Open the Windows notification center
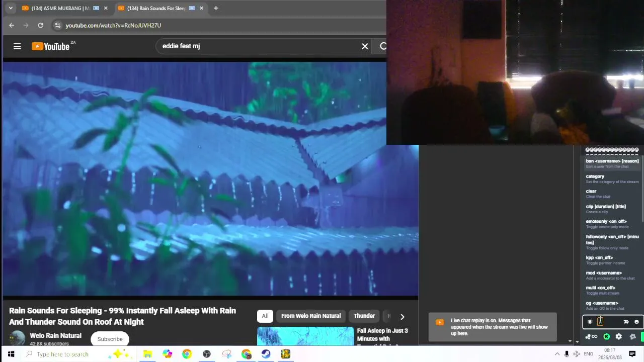Viewport: 644px width, 362px height. point(632,354)
